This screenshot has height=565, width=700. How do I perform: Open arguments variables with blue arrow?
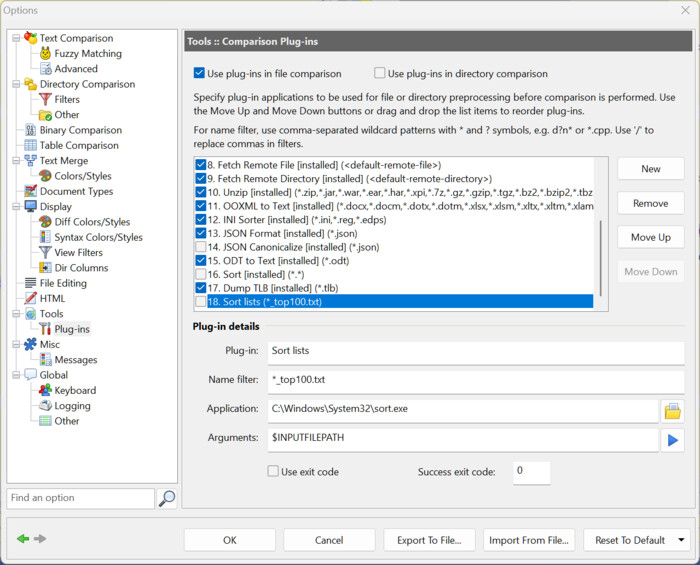(672, 440)
